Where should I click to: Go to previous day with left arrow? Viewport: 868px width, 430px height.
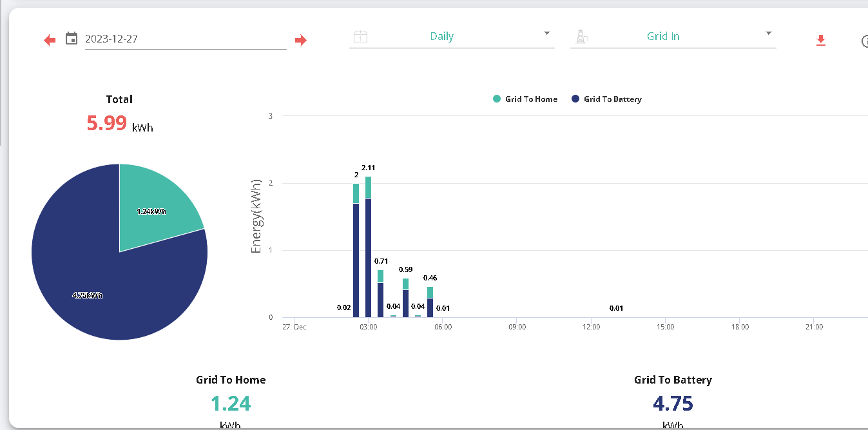50,41
